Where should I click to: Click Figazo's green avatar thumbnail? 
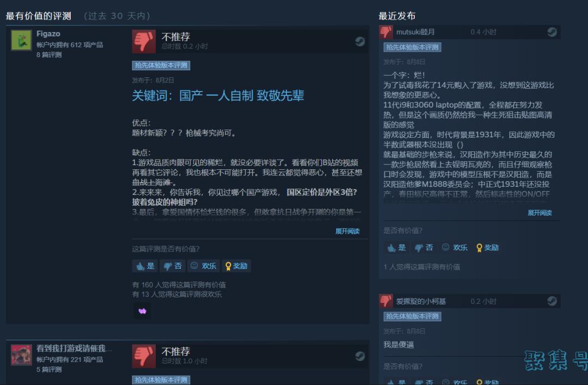coord(21,40)
